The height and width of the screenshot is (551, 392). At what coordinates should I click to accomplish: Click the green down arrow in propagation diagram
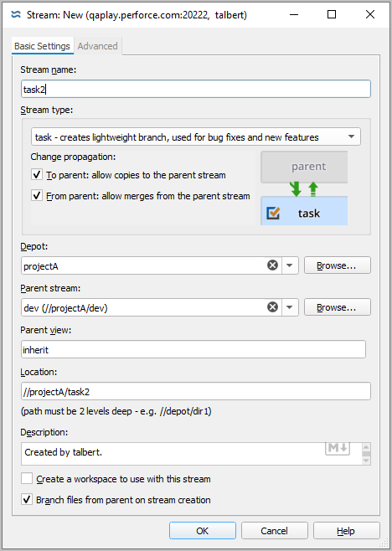pos(296,189)
